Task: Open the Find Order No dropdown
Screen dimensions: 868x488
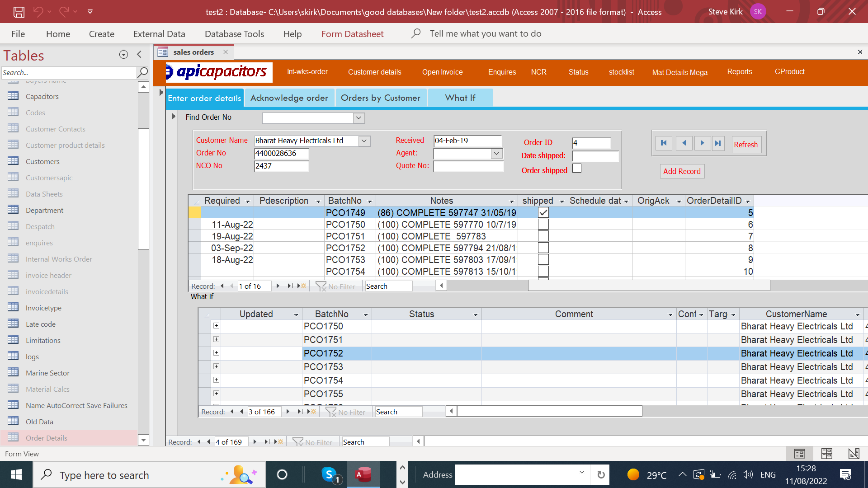Action: 359,118
